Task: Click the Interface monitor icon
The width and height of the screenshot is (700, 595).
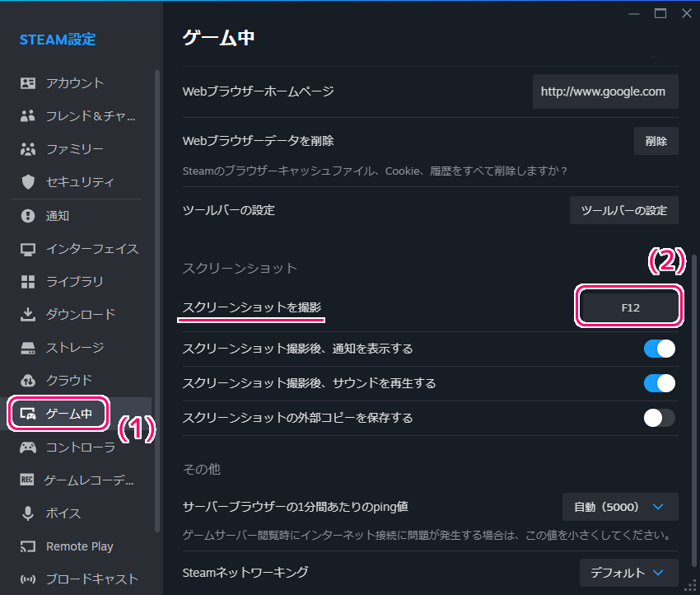Action: (28, 249)
